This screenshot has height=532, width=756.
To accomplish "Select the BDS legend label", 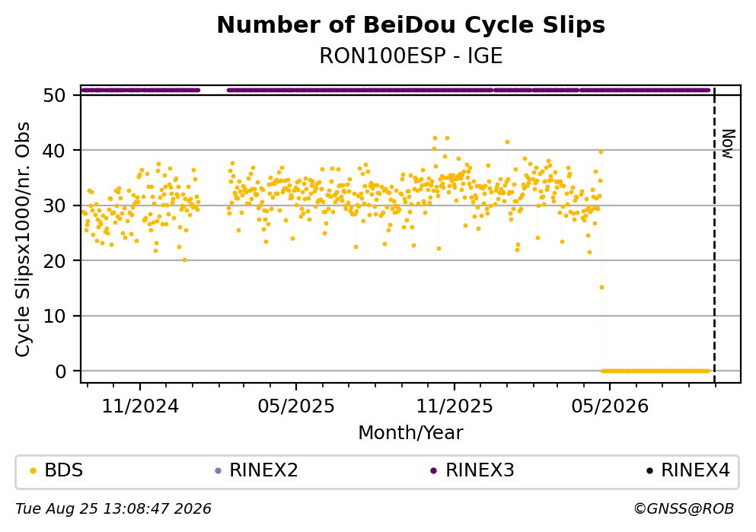I will (64, 470).
